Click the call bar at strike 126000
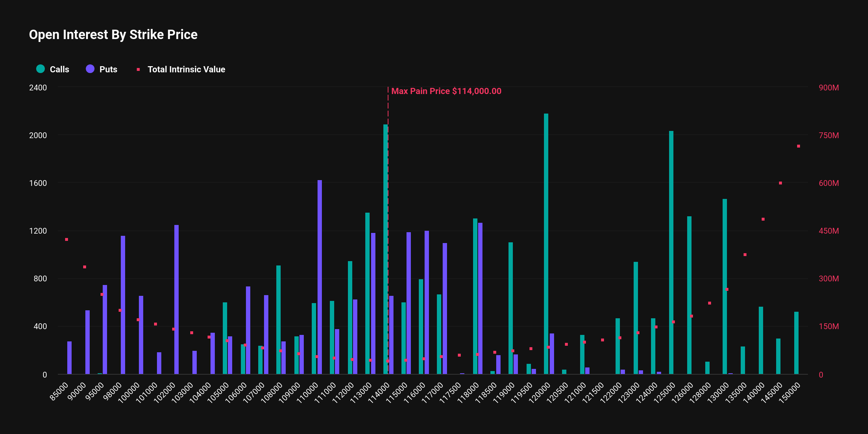Screen dimensions: 868x434 (689, 295)
